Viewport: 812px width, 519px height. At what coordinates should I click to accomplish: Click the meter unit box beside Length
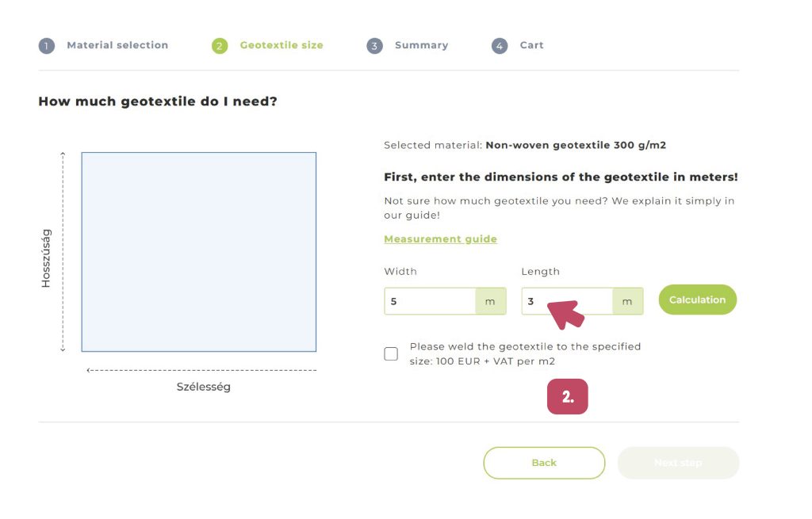pyautogui.click(x=627, y=301)
